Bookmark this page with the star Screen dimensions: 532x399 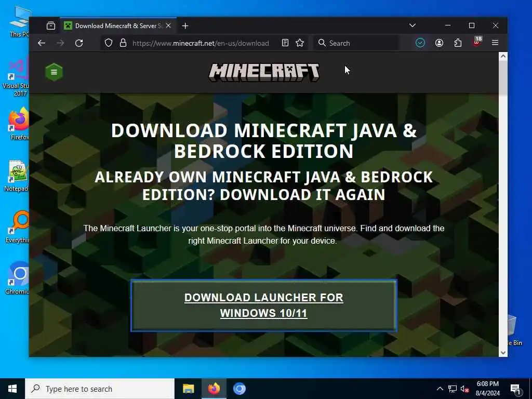click(x=300, y=43)
